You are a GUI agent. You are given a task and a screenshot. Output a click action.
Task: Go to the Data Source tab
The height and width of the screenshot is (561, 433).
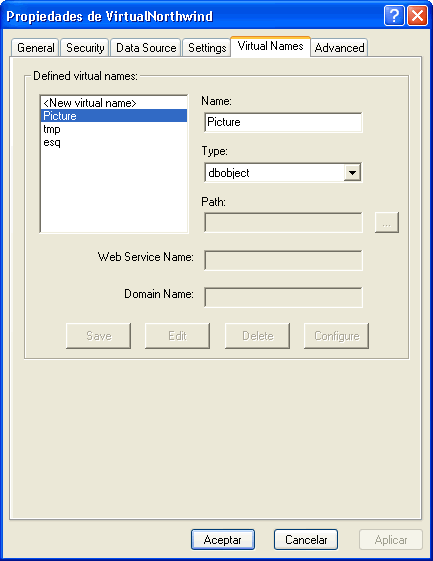click(146, 48)
